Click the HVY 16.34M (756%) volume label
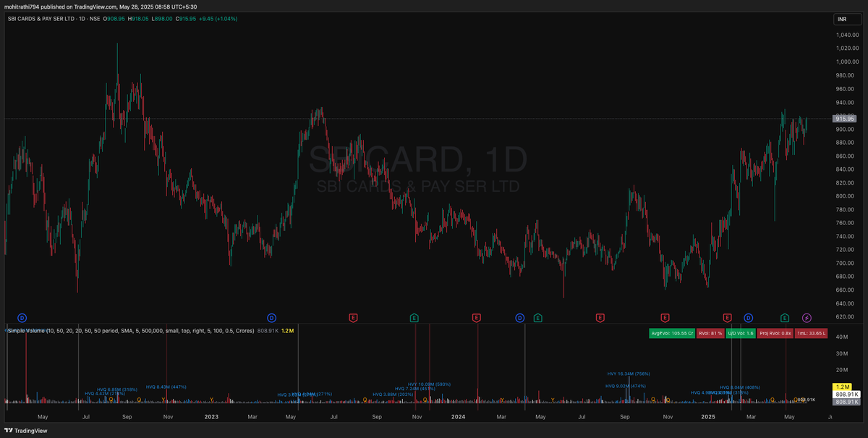Screen dimensions: 868x438 (x=629, y=374)
